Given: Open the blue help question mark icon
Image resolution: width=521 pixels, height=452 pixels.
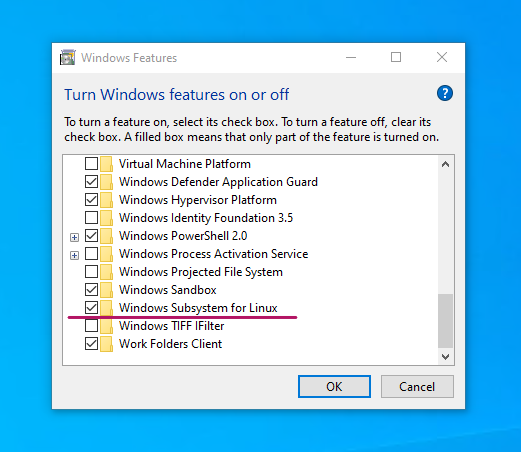Looking at the screenshot, I should coord(445,93).
